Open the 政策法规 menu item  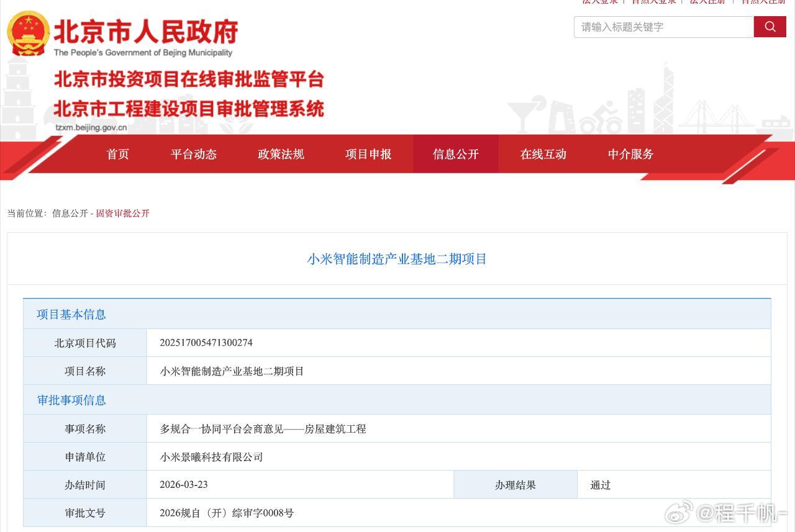pos(280,155)
